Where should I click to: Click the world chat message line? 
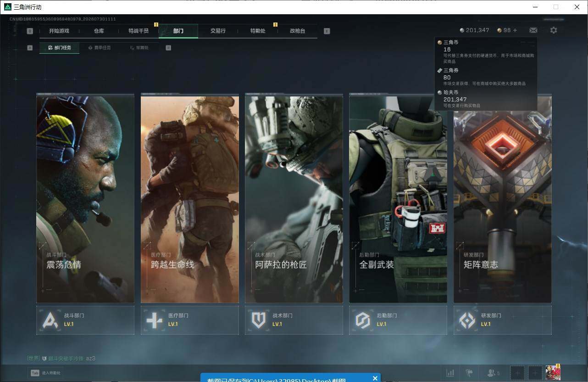[x=61, y=358]
